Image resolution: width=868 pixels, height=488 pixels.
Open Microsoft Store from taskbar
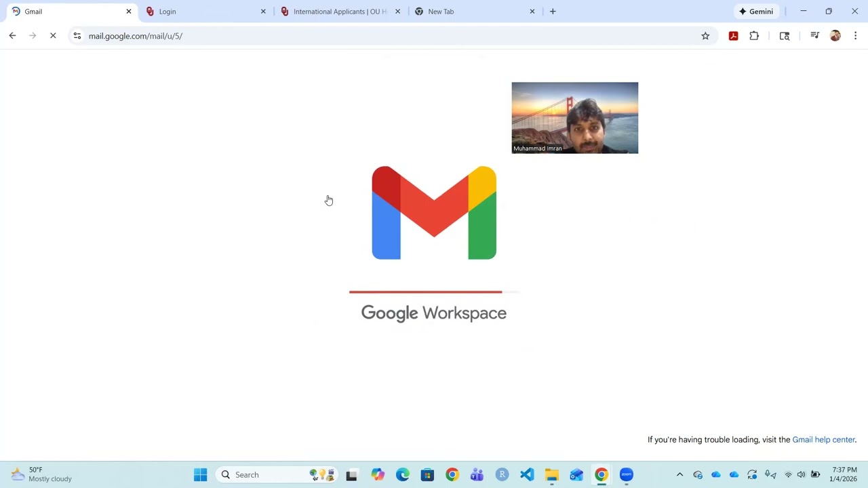pyautogui.click(x=427, y=475)
